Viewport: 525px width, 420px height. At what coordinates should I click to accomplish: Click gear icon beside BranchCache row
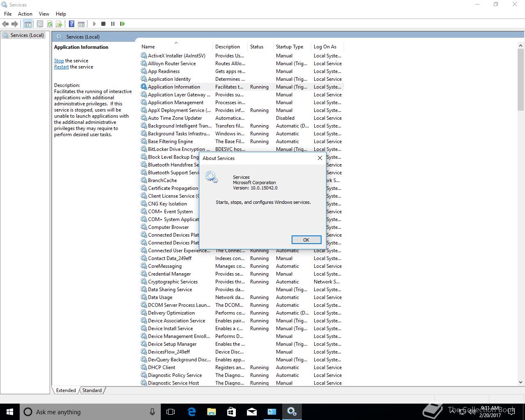(144, 180)
